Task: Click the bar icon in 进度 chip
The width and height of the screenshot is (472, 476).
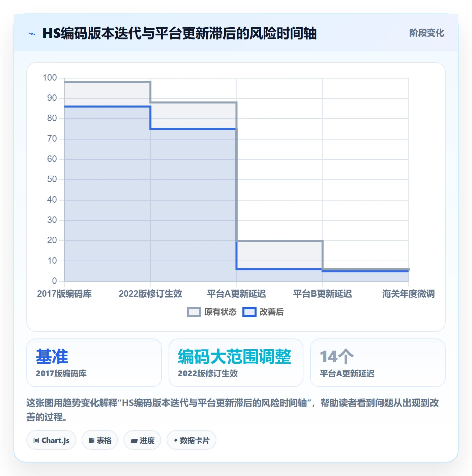Action: tap(134, 441)
